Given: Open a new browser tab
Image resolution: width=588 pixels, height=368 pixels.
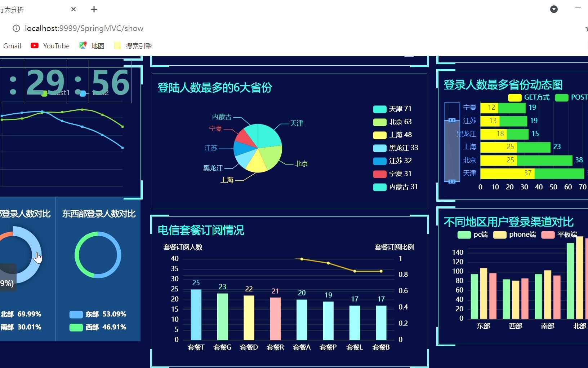Looking at the screenshot, I should (94, 9).
